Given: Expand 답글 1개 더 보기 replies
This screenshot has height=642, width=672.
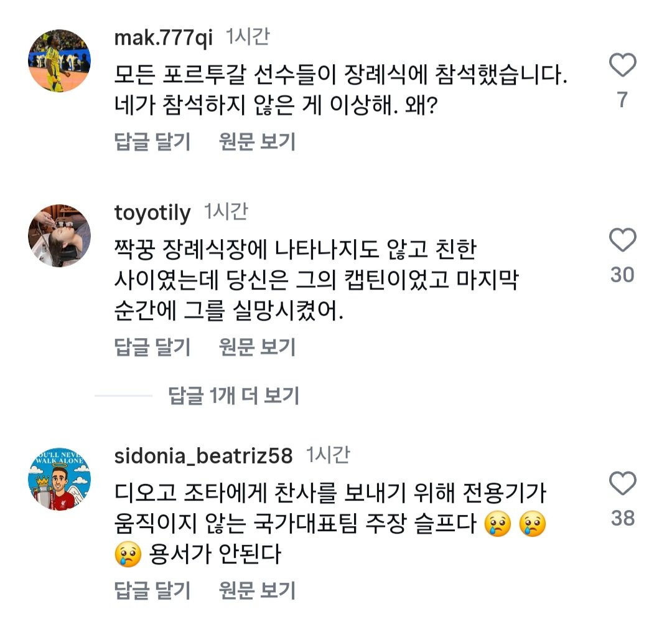Looking at the screenshot, I should click(x=233, y=395).
